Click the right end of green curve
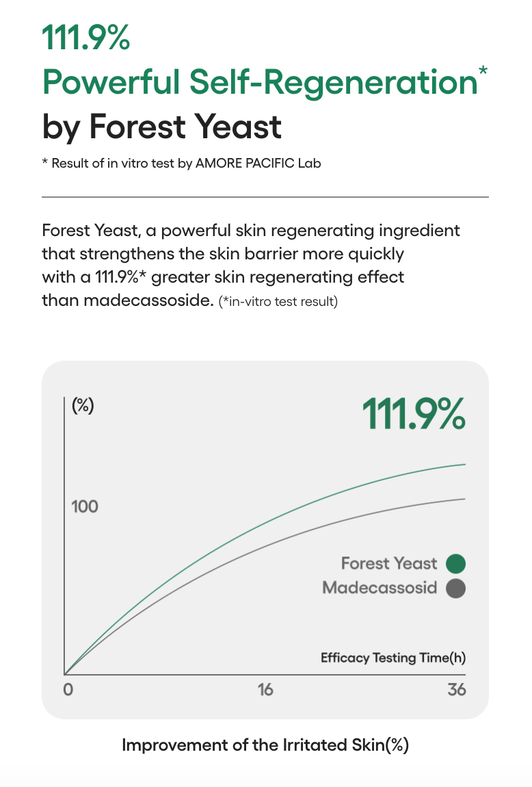Image resolution: width=532 pixels, height=787 pixels. point(464,465)
